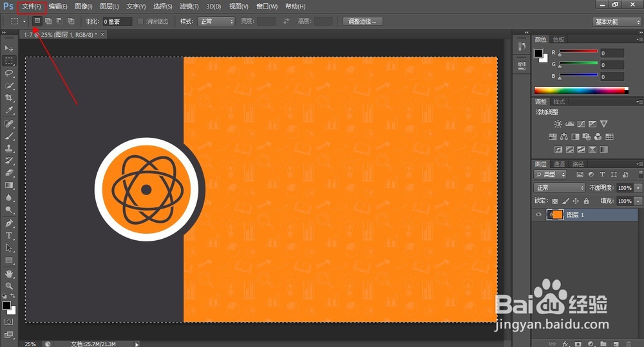Click the foreground color in toolbox
This screenshot has height=347, width=644.
tap(6, 306)
